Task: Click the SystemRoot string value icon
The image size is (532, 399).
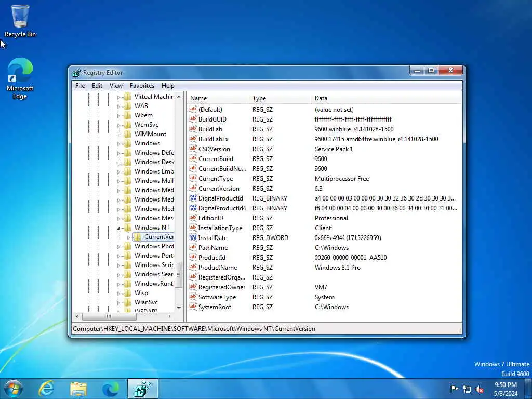Action: point(193,307)
